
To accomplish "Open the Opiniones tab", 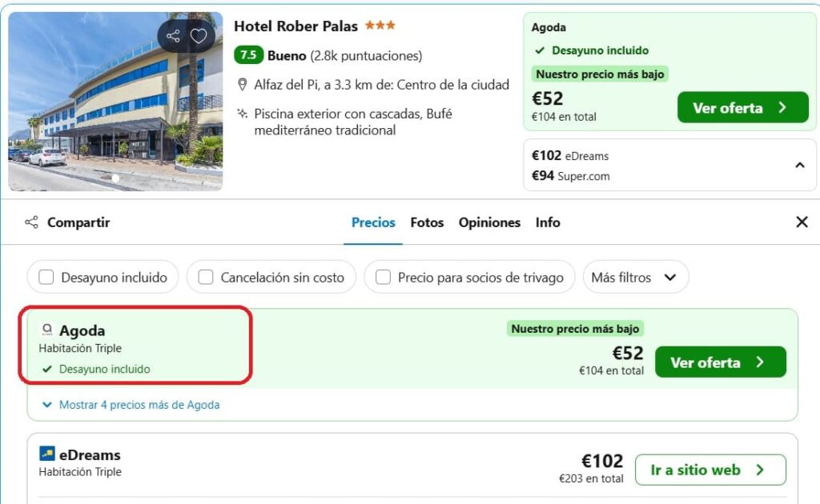I will (489, 222).
